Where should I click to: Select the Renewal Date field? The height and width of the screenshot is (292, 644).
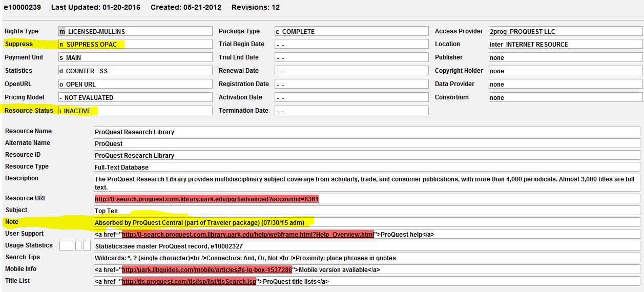[x=351, y=71]
